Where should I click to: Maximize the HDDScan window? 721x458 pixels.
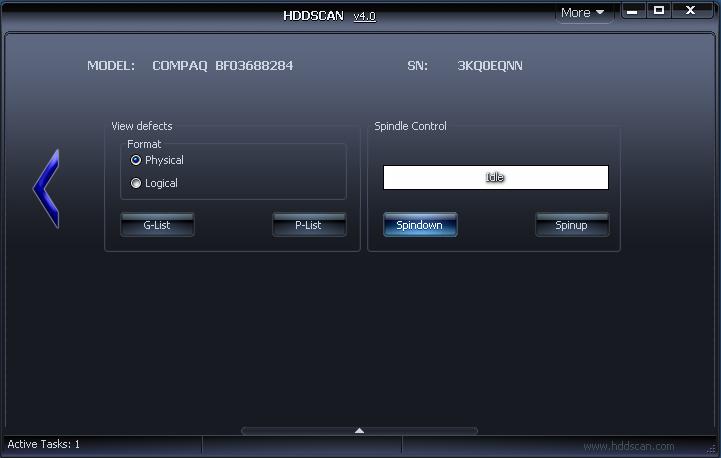click(x=659, y=11)
